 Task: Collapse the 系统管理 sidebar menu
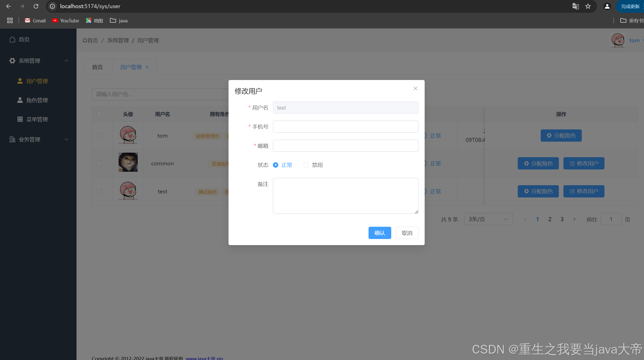click(x=38, y=61)
